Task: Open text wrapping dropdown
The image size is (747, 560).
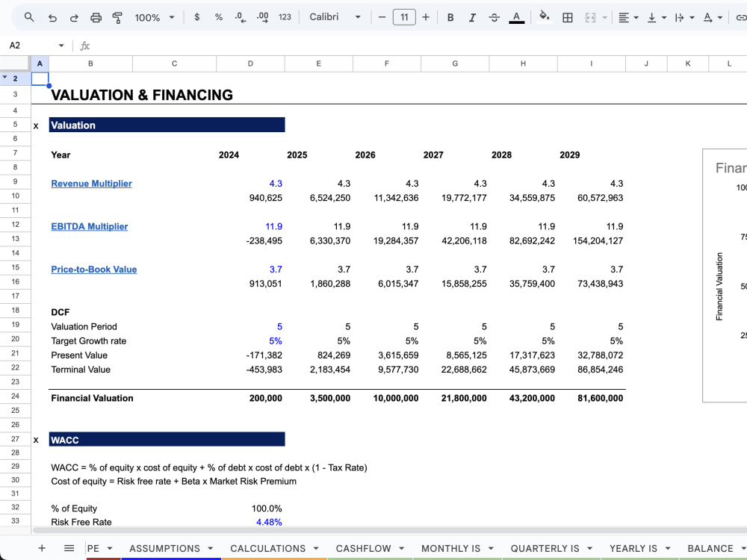Action: tap(684, 18)
